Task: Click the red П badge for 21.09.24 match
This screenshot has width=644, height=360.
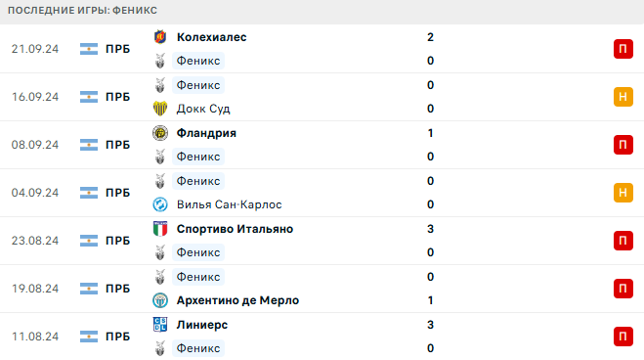Action: point(623,49)
